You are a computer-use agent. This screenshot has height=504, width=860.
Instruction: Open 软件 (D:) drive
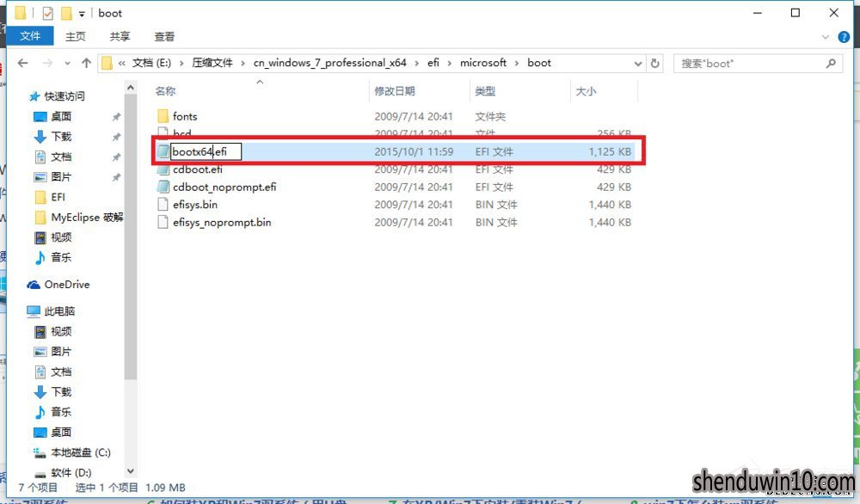(x=71, y=472)
